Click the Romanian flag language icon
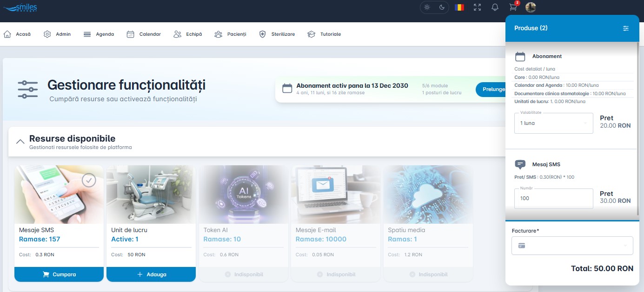Viewport: 644px width, 292px height. (x=459, y=7)
